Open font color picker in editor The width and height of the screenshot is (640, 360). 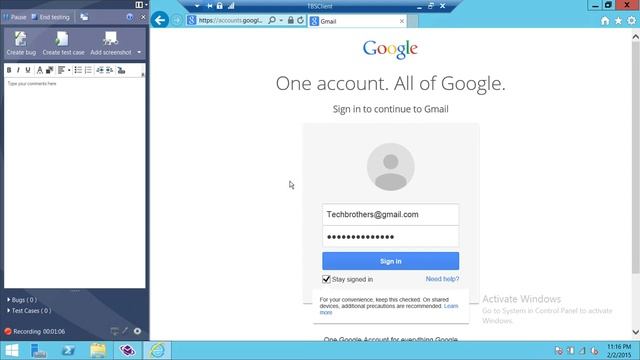(x=40, y=70)
